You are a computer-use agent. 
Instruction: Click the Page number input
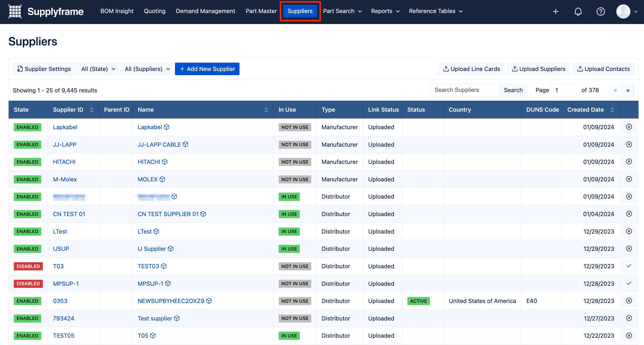click(x=565, y=90)
